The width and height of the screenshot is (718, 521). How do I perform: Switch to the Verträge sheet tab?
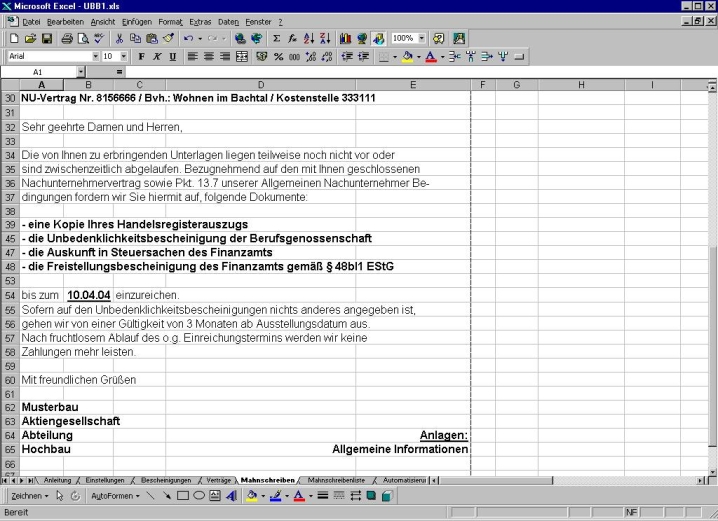218,480
